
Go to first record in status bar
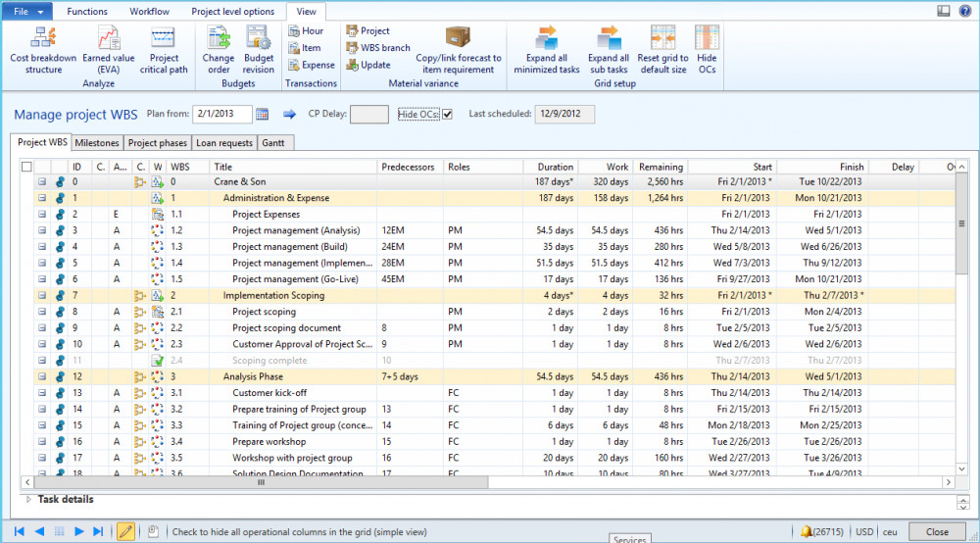[x=19, y=532]
